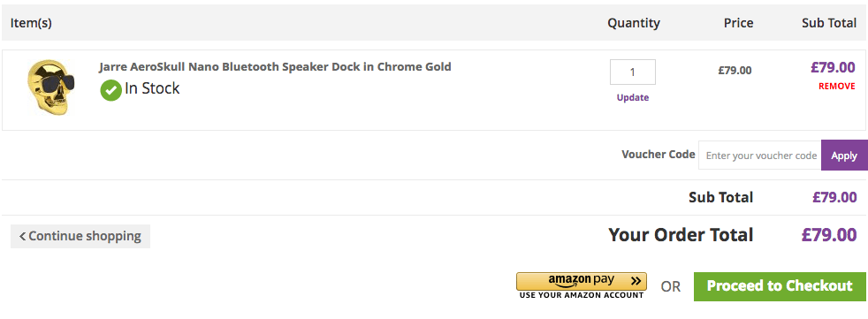868x319 pixels.
Task: Remove the AeroSkull speaker from the basket
Action: [836, 87]
